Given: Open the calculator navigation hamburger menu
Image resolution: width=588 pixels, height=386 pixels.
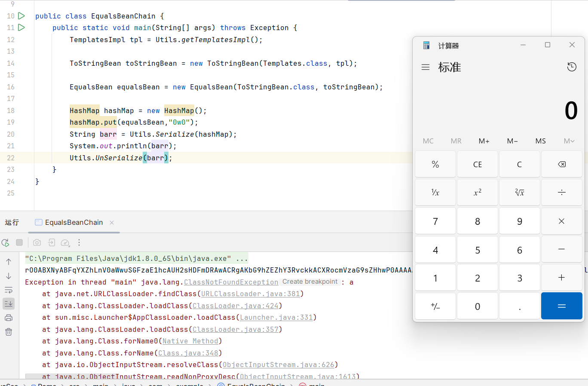Looking at the screenshot, I should (426, 67).
